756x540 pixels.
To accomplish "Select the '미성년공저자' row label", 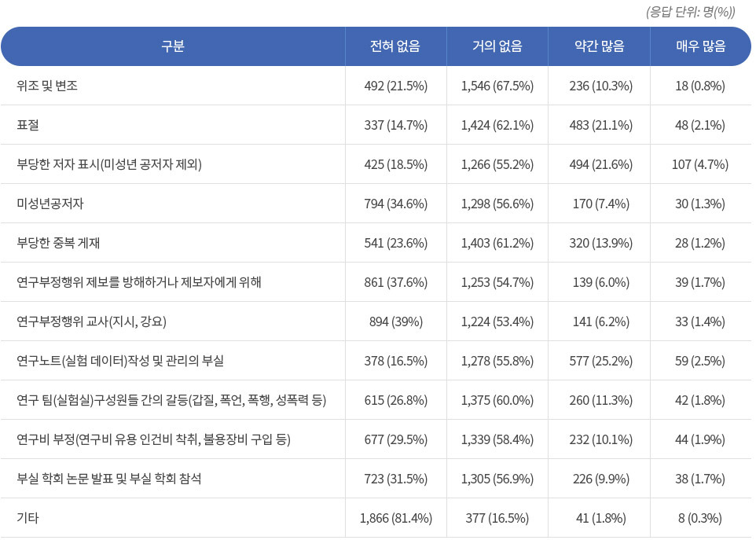I will pyautogui.click(x=50, y=204).
